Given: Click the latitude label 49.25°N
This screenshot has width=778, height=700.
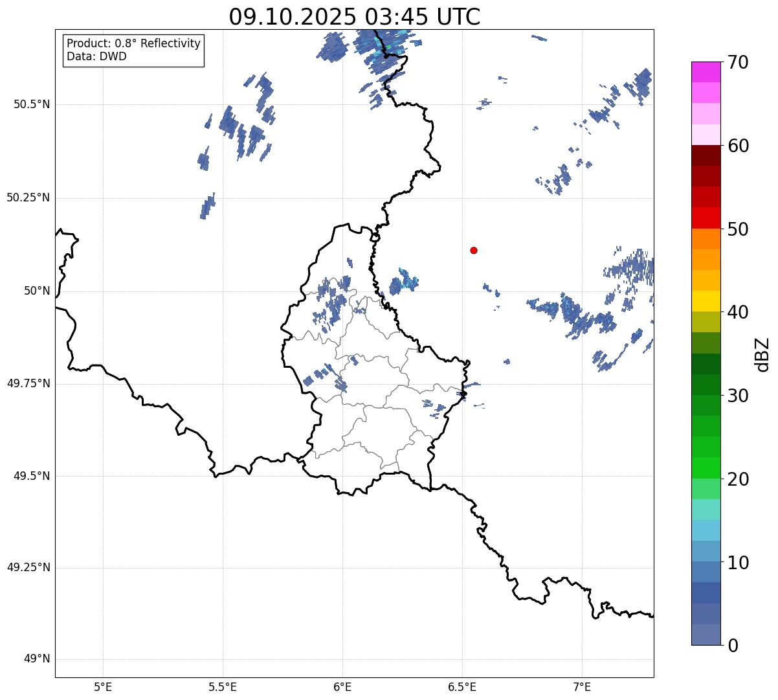Looking at the screenshot, I should pos(28,567).
